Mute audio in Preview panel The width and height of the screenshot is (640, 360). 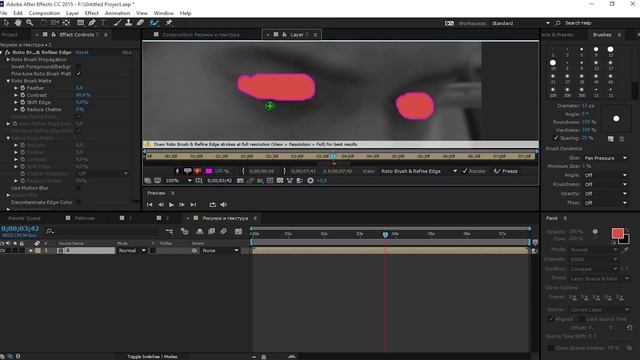click(224, 204)
